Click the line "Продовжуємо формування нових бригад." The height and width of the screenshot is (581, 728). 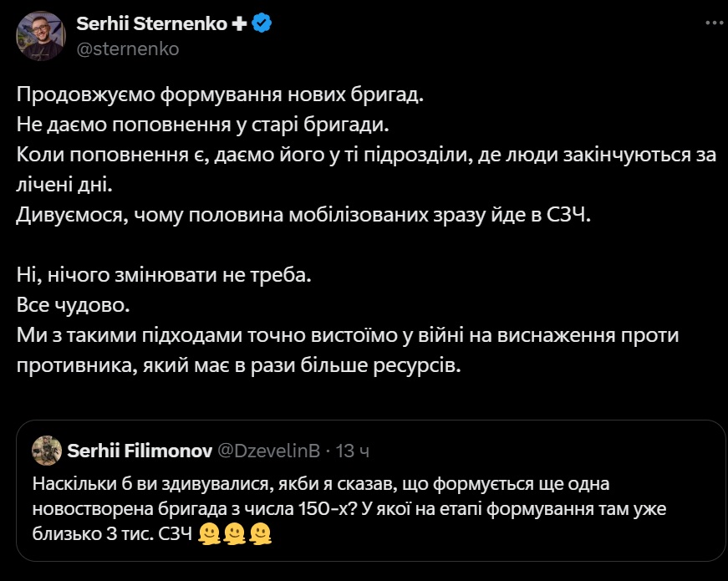tap(221, 94)
